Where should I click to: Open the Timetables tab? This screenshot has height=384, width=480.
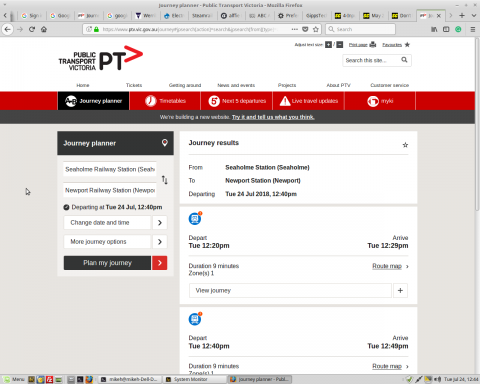point(165,101)
